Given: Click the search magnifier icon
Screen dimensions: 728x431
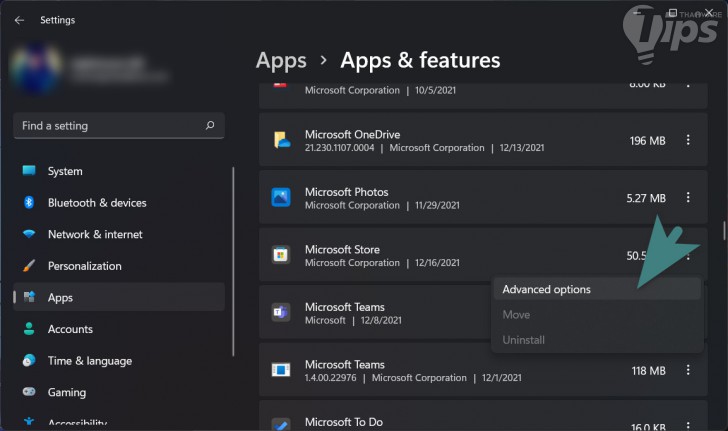Looking at the screenshot, I should pyautogui.click(x=210, y=125).
